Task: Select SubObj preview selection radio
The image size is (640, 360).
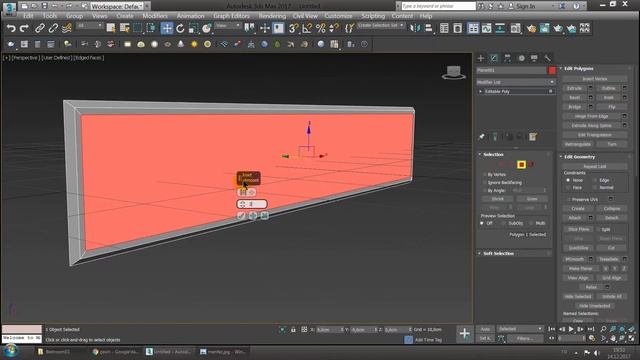Action: (504, 223)
